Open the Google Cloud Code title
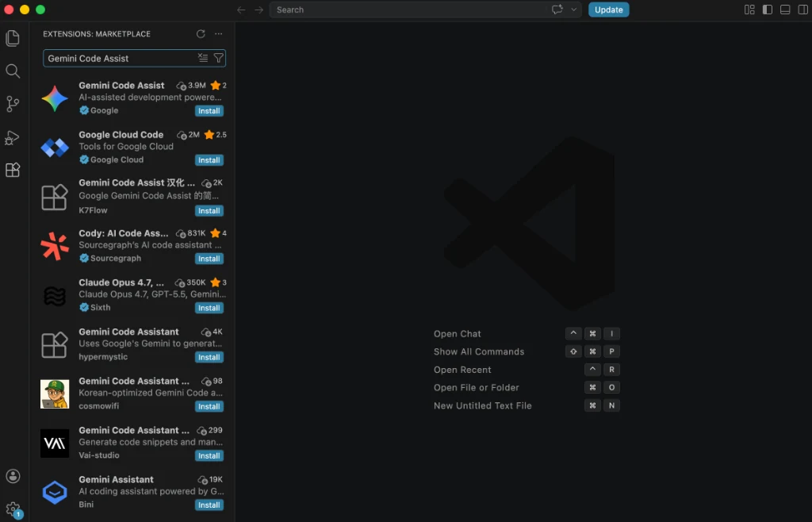The image size is (812, 522). click(x=121, y=135)
